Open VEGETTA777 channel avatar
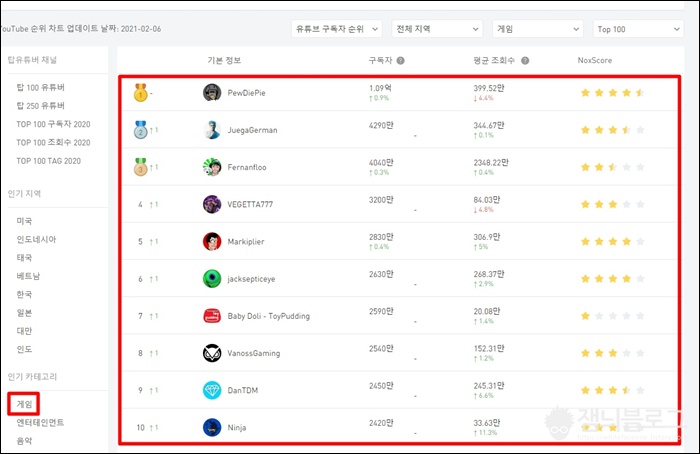The image size is (700, 454). point(212,204)
